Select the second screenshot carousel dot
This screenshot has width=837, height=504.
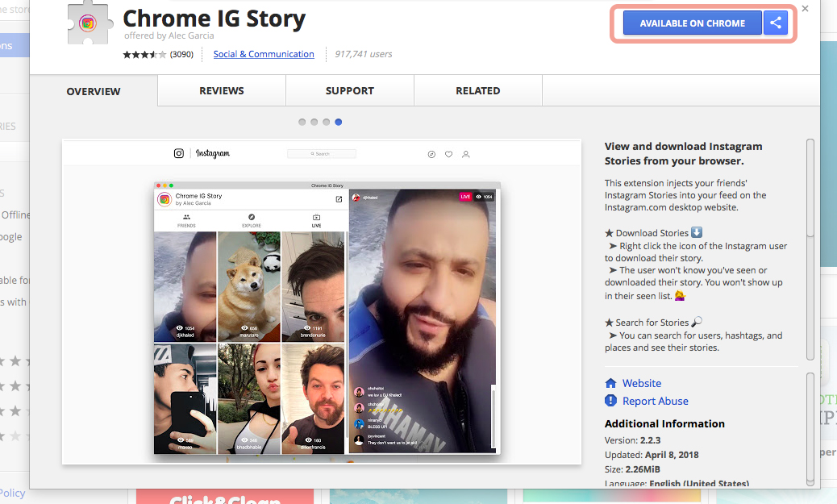tap(314, 123)
